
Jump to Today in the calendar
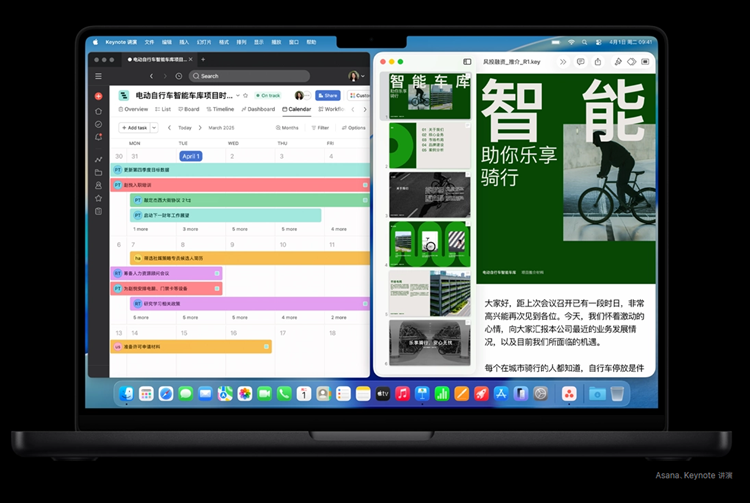click(185, 128)
